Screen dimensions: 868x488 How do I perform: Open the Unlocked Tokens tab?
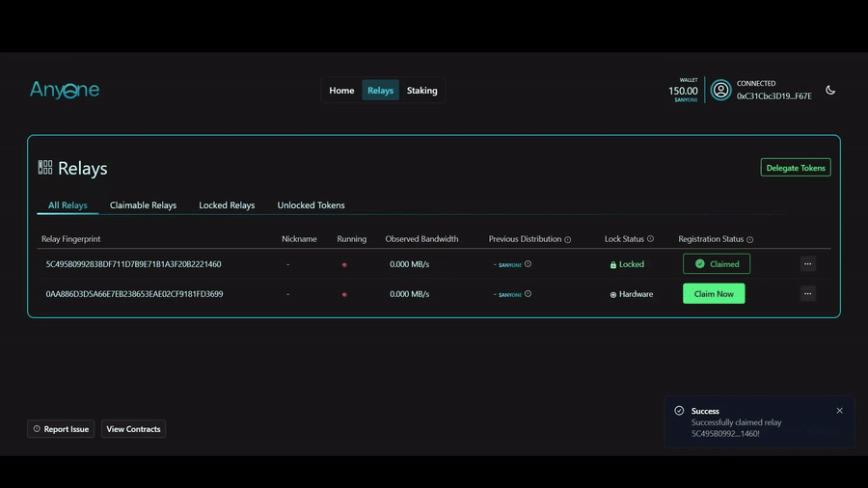point(311,205)
